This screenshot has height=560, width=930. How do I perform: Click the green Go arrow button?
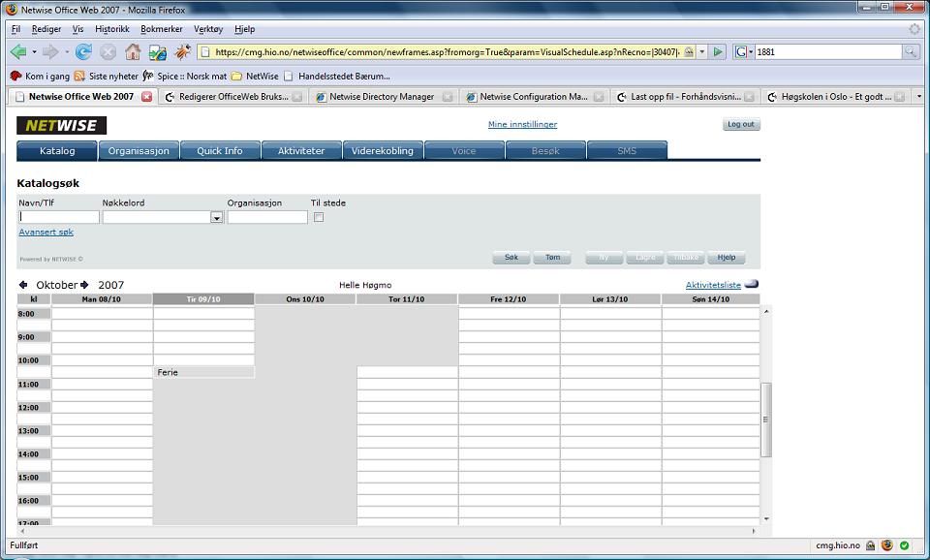(718, 52)
